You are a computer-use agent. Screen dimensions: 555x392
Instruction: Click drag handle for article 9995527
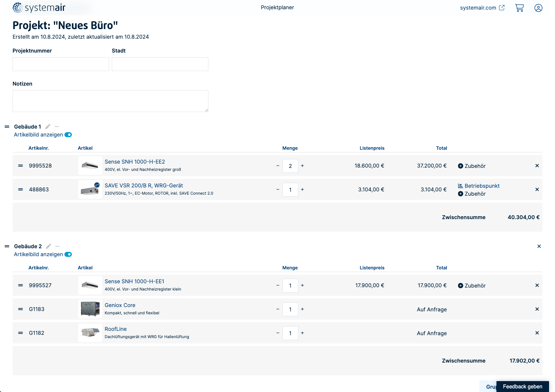(x=21, y=285)
